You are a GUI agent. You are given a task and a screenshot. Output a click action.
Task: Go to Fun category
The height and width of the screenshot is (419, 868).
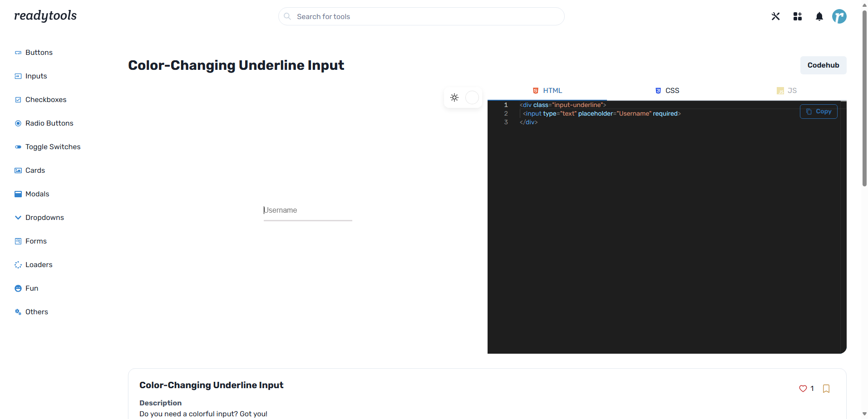(32, 288)
